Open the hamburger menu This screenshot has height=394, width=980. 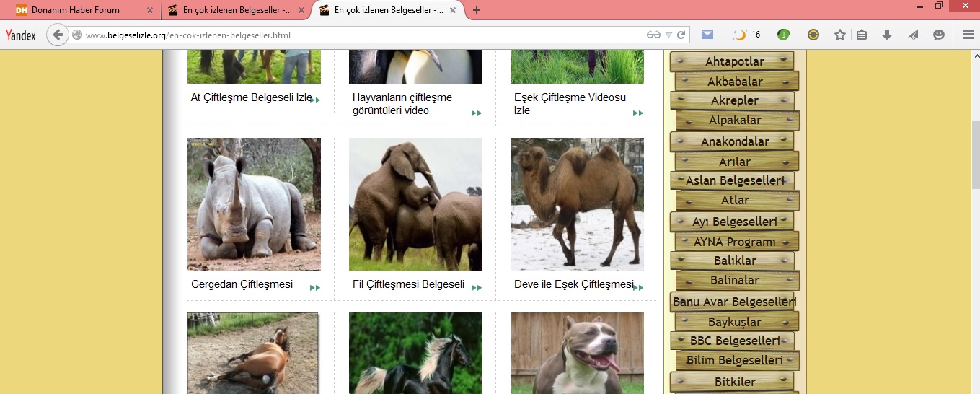[x=968, y=35]
